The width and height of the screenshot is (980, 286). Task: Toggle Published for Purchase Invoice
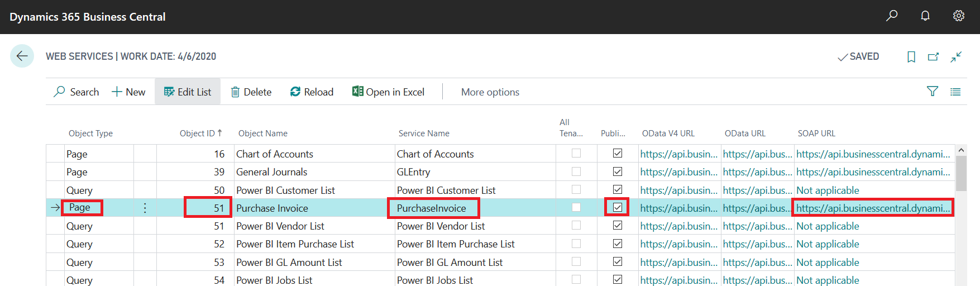tap(618, 207)
